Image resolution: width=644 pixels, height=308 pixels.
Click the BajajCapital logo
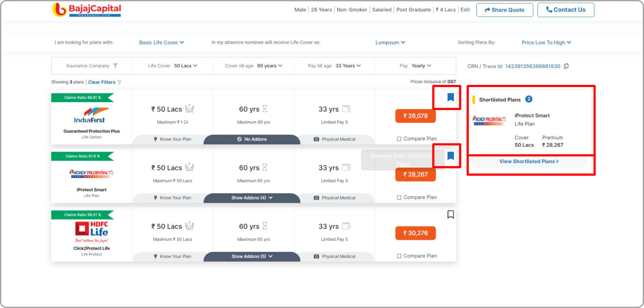click(x=86, y=10)
